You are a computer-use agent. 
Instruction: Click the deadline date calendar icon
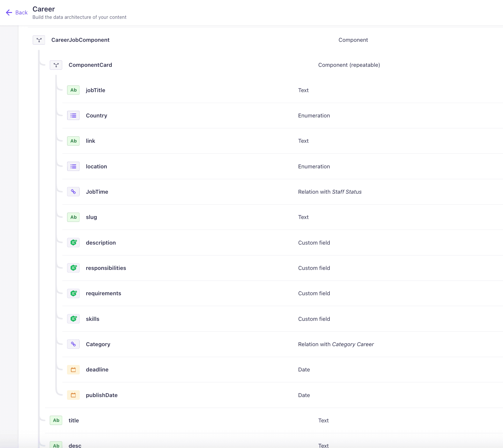(x=73, y=370)
